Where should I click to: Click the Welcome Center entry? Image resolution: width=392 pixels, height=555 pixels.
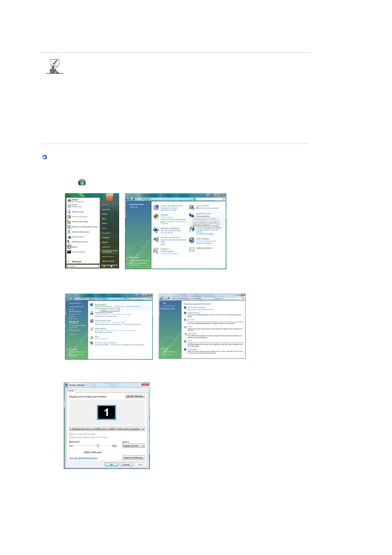pyautogui.click(x=76, y=212)
